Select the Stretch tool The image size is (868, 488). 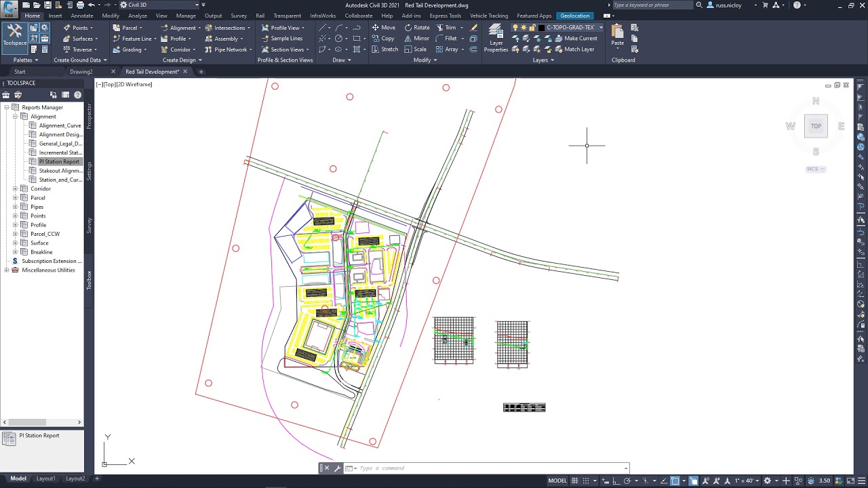coord(384,49)
